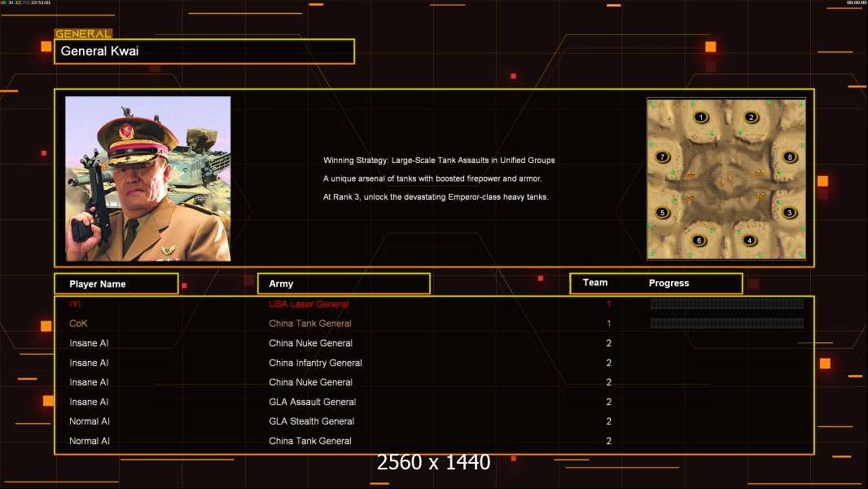
Task: Select the USA Laser General army entry
Action: pos(309,304)
